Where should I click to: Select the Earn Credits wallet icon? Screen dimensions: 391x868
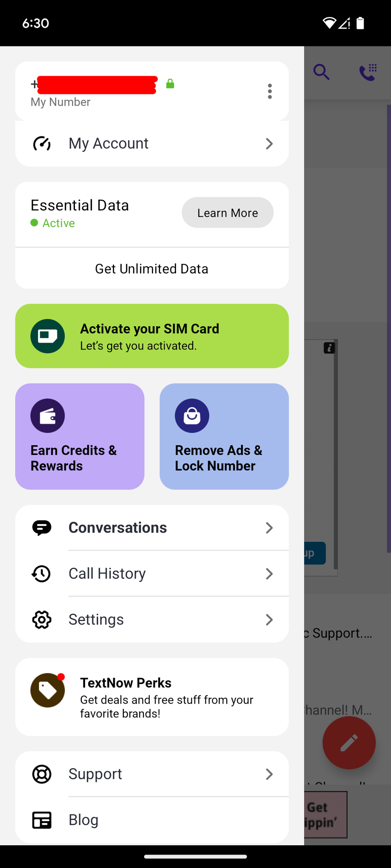(x=48, y=415)
